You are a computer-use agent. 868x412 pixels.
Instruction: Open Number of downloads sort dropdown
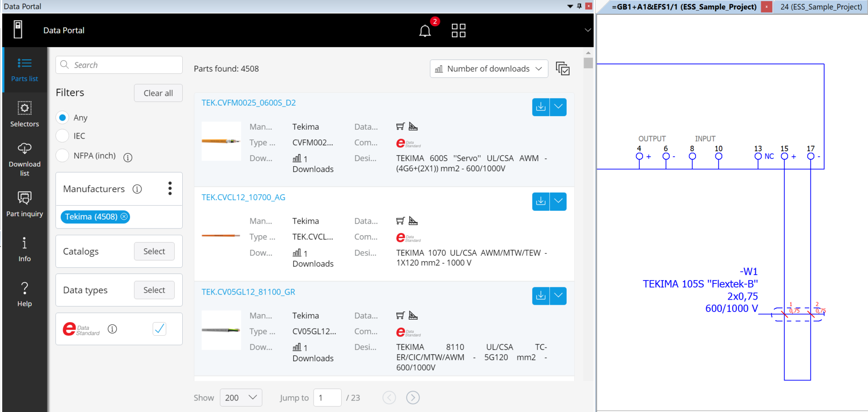(x=489, y=69)
